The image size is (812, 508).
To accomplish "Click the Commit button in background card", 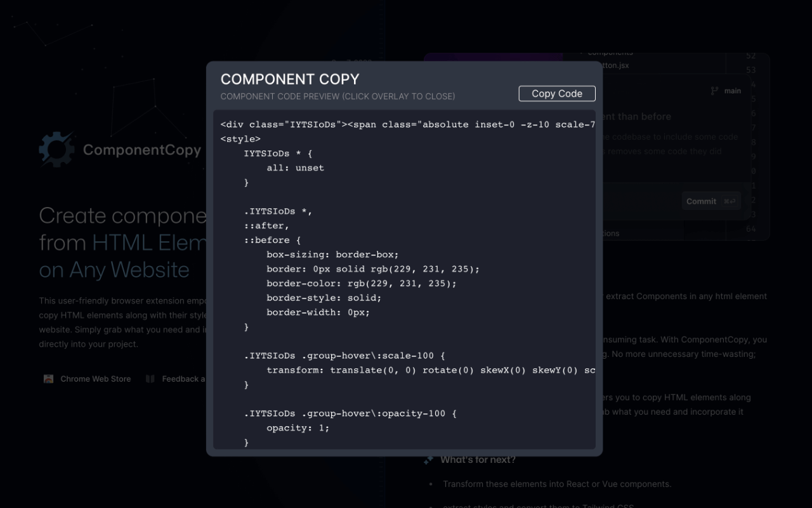I will pyautogui.click(x=711, y=201).
